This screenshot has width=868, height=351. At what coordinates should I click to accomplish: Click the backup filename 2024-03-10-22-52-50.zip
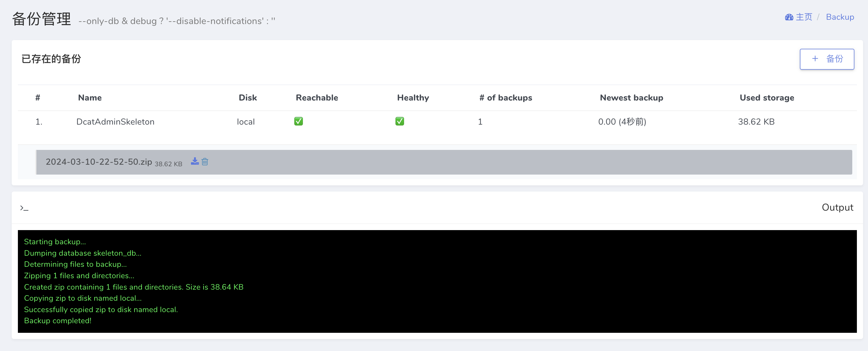coord(99,162)
